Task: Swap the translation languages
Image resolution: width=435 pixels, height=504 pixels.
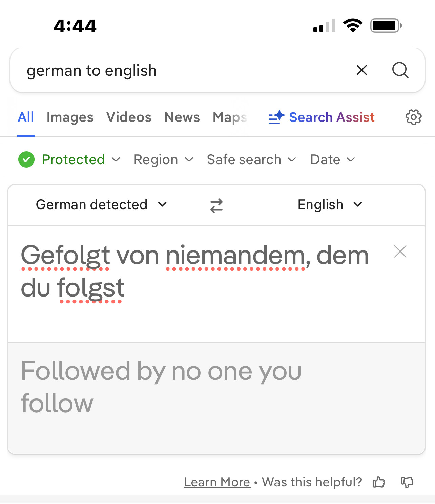Action: point(216,205)
